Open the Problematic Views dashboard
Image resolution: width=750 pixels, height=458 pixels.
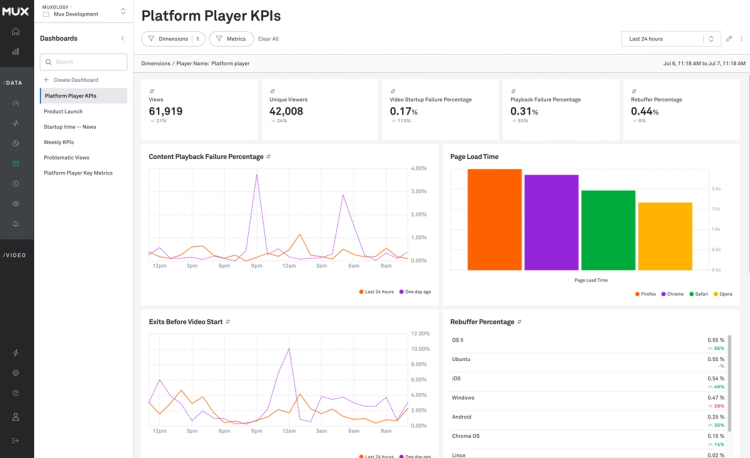(66, 157)
